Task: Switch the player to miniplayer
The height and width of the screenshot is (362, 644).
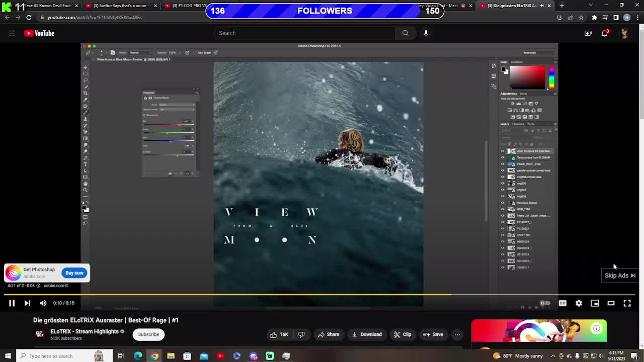Action: pos(595,303)
